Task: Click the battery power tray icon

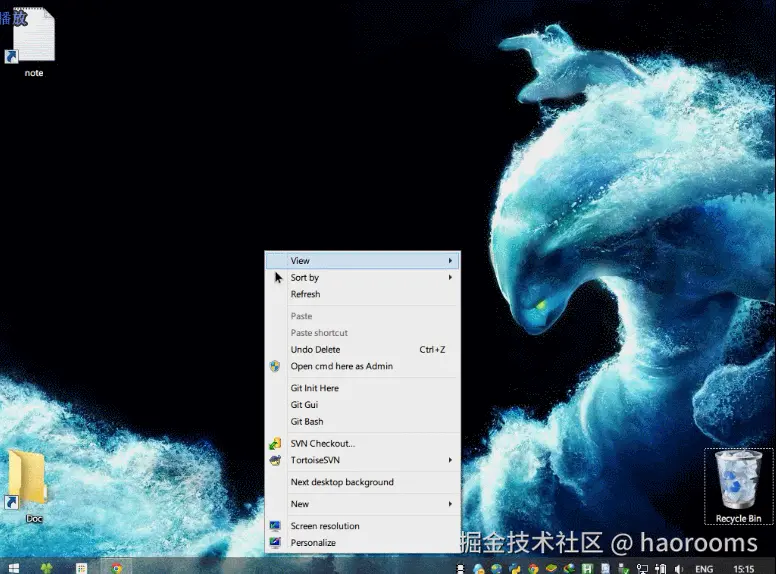Action: point(660,569)
